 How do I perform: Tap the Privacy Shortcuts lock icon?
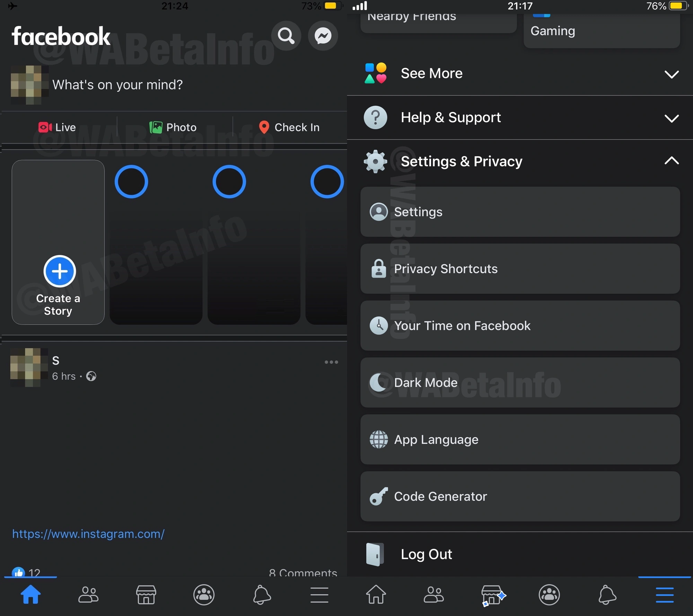[x=379, y=269]
